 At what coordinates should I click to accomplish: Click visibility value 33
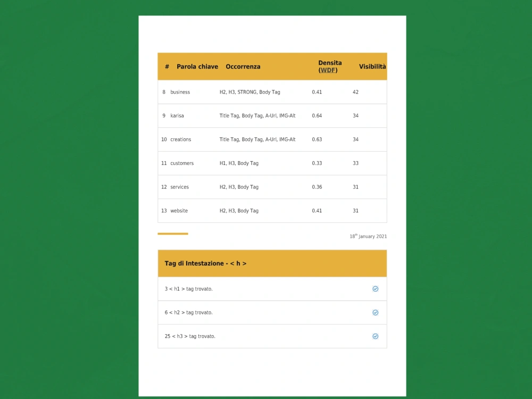tap(355, 163)
